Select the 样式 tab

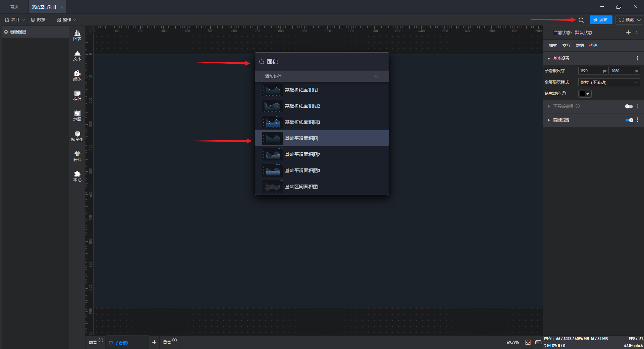click(x=553, y=46)
